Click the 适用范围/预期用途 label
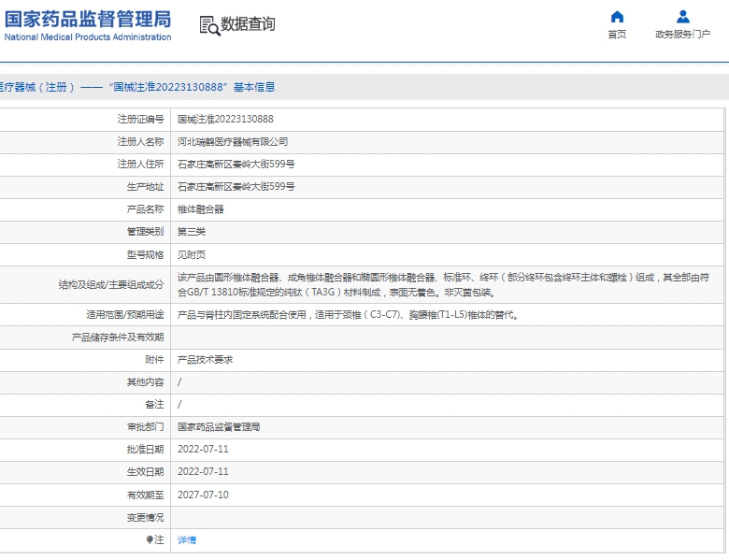The width and height of the screenshot is (729, 560). [x=125, y=315]
